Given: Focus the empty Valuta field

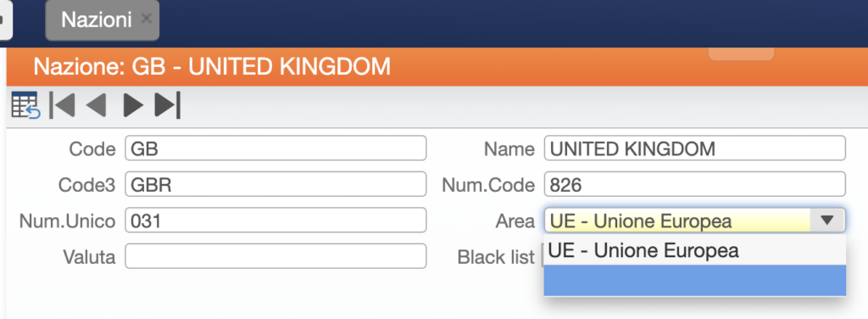Looking at the screenshot, I should point(275,256).
